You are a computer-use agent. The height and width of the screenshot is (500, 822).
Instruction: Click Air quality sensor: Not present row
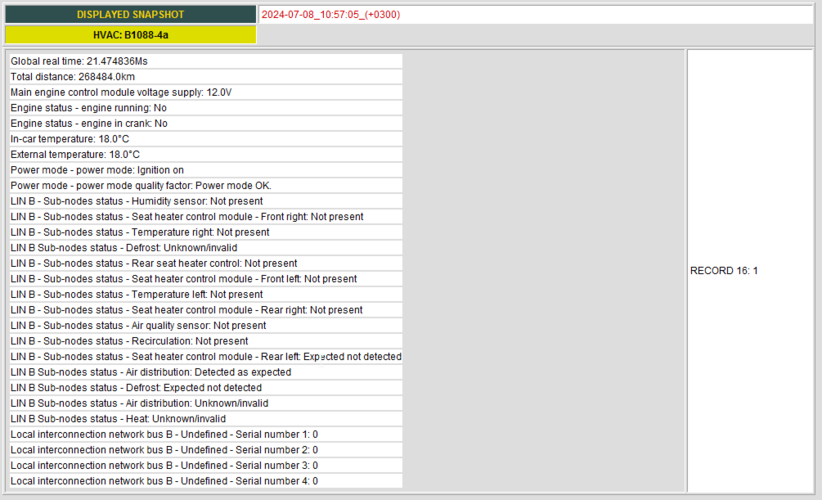pos(206,325)
